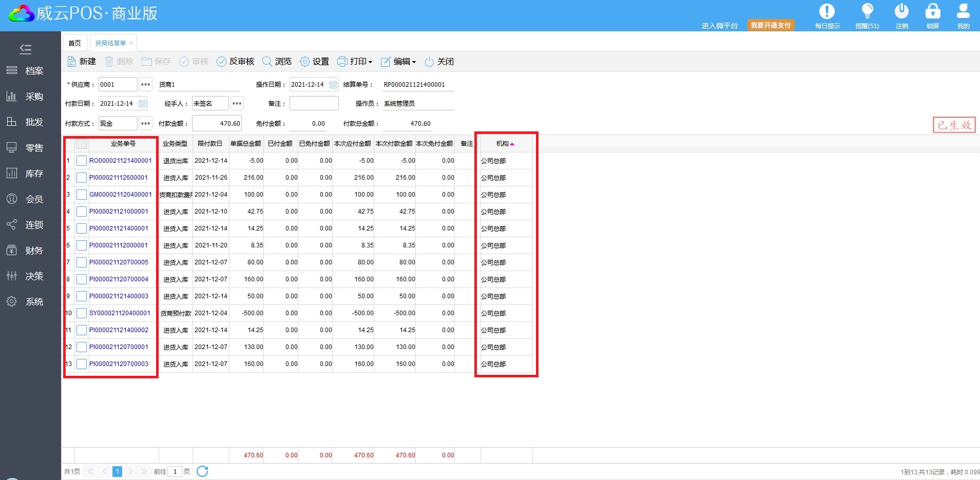Select all rows using the header checkbox
This screenshot has width=980, height=480.
[x=82, y=144]
